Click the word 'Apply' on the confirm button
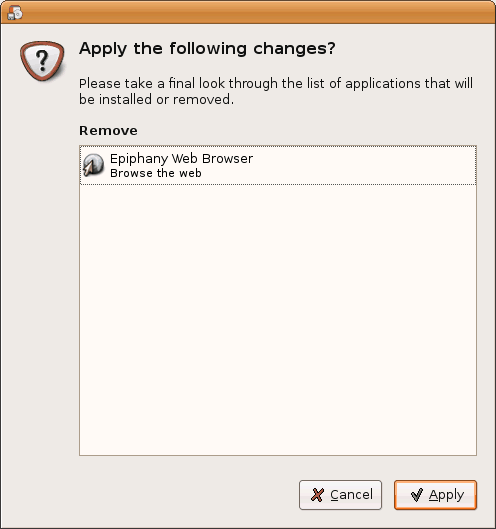496x529 pixels. point(446,495)
